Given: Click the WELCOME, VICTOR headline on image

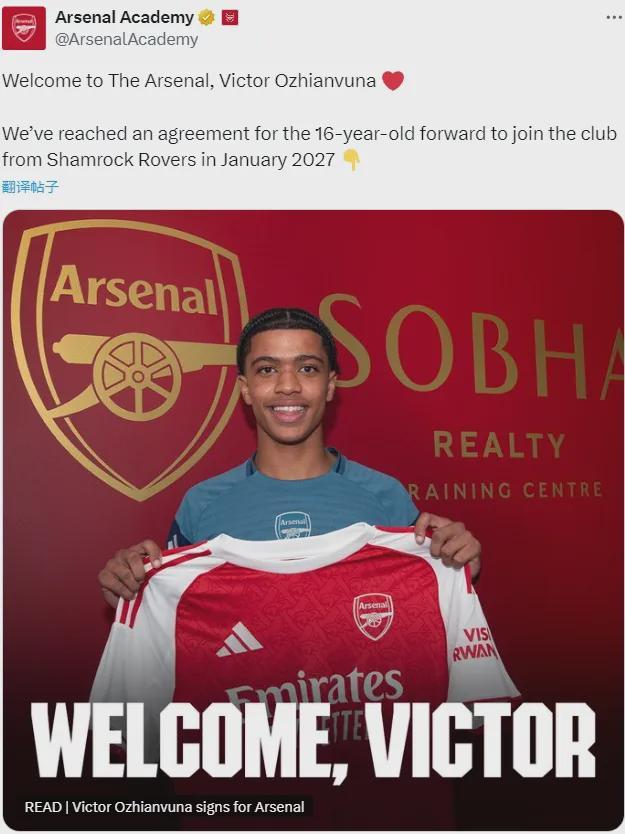Looking at the screenshot, I should tap(313, 741).
